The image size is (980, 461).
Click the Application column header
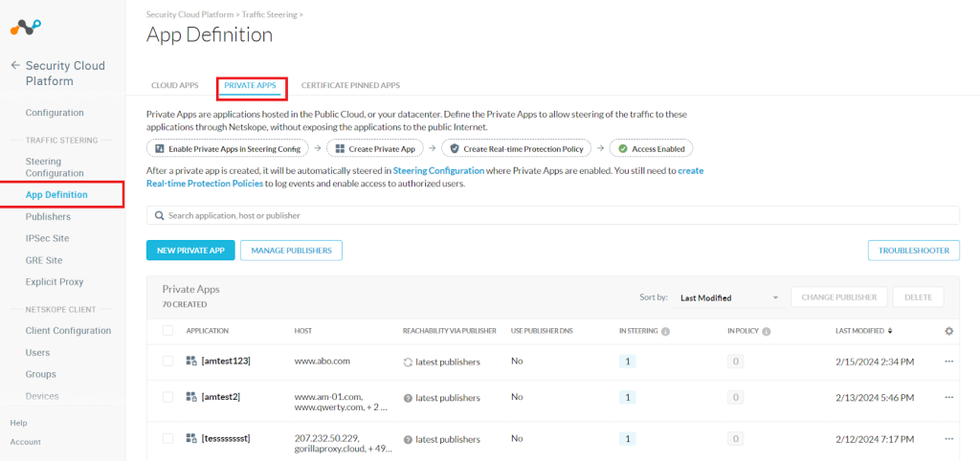pos(208,331)
